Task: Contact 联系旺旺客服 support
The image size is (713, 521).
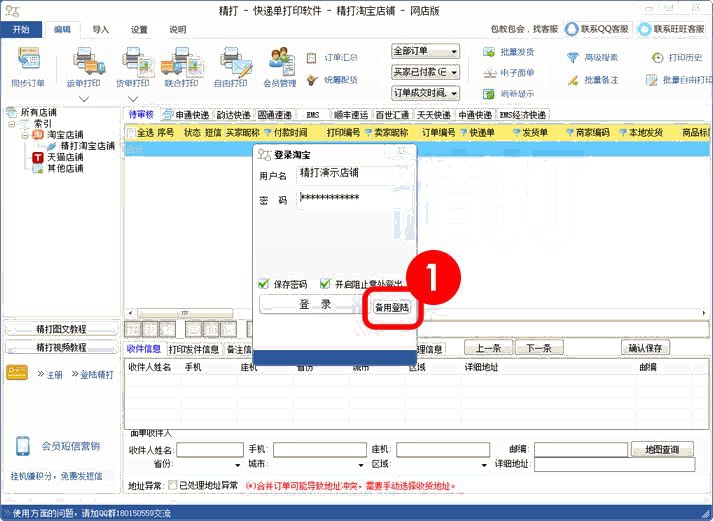Action: click(x=672, y=29)
